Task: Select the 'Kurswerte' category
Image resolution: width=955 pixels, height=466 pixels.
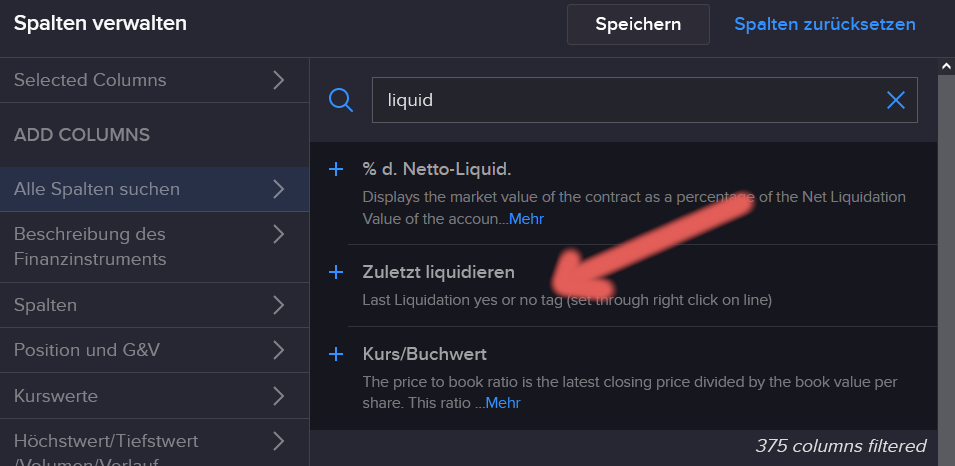Action: (56, 396)
